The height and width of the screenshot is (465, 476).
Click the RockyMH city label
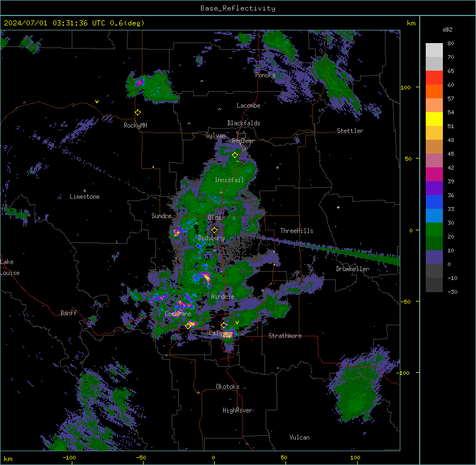135,125
